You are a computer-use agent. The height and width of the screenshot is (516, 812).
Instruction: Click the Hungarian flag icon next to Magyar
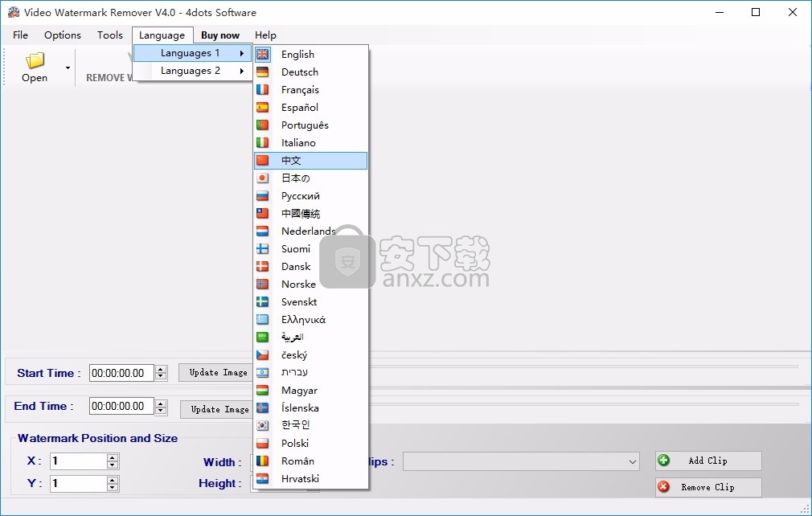[263, 390]
